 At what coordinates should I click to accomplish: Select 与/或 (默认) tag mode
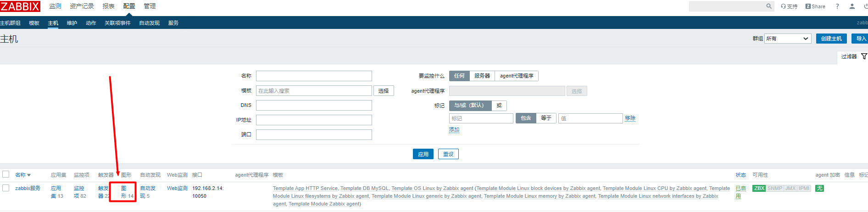coord(470,106)
